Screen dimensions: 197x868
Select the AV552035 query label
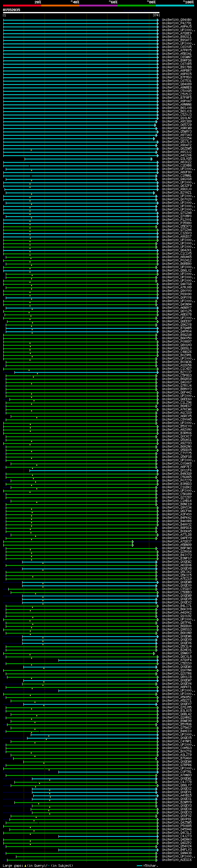pos(11,10)
